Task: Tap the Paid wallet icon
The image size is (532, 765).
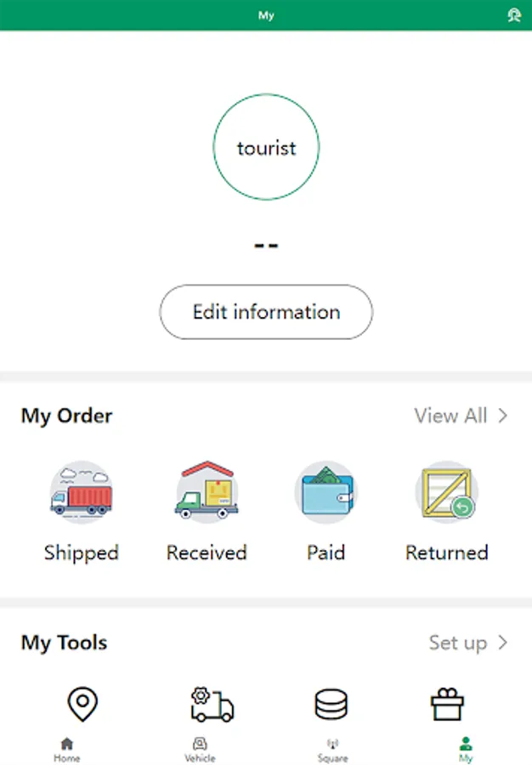Action: tap(326, 494)
